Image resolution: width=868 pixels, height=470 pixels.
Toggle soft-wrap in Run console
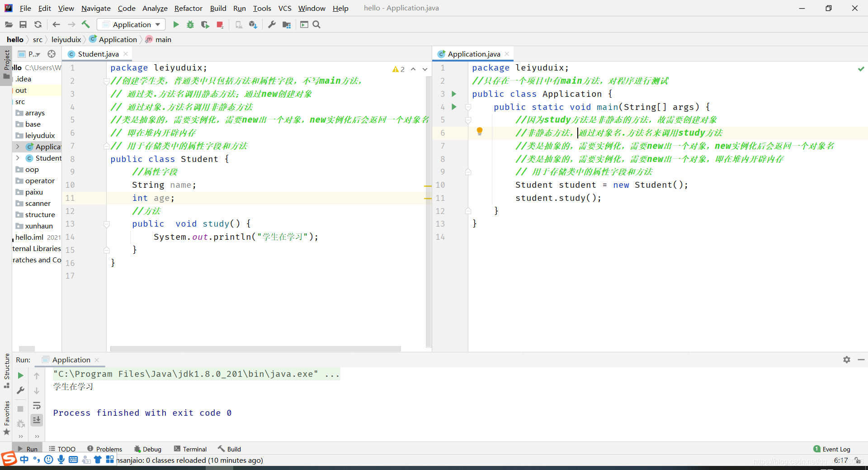click(x=37, y=405)
